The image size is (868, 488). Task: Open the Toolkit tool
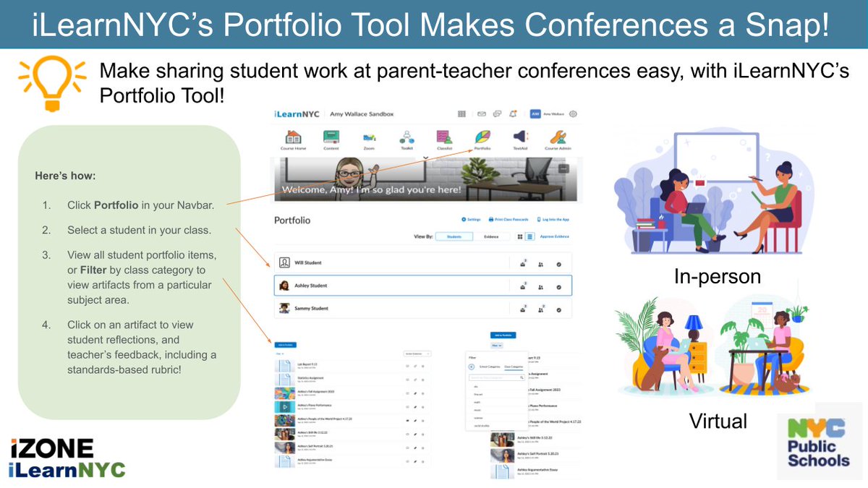click(407, 139)
